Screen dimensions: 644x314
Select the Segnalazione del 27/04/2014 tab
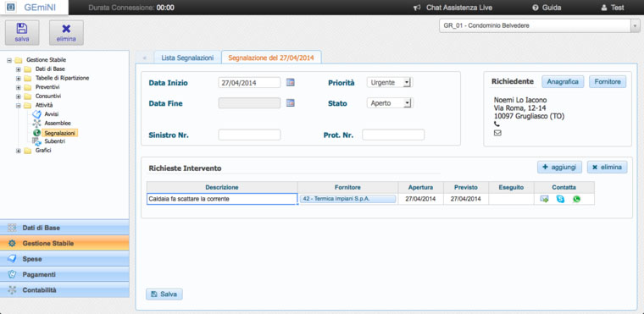(271, 58)
